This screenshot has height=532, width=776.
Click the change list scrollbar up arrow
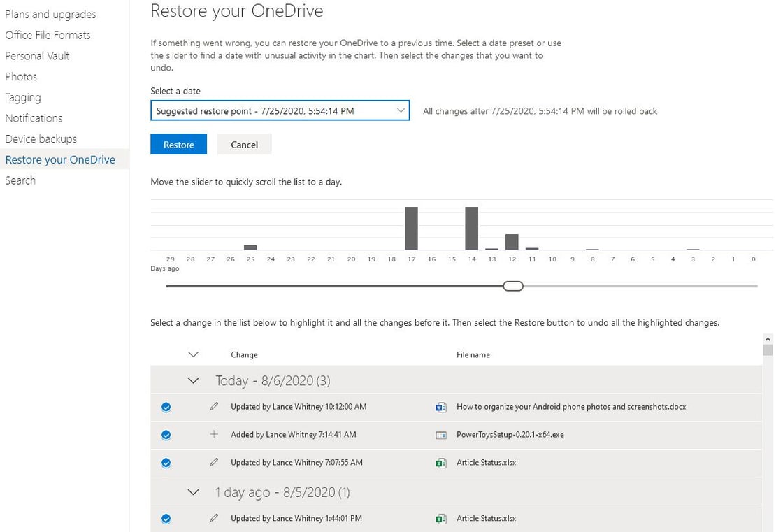[768, 340]
